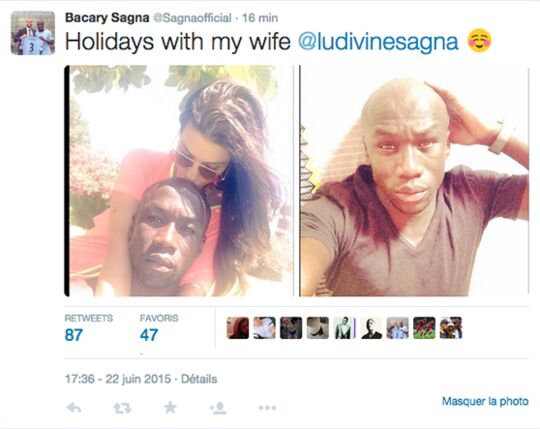Open the three-dots more options menu

tap(267, 408)
